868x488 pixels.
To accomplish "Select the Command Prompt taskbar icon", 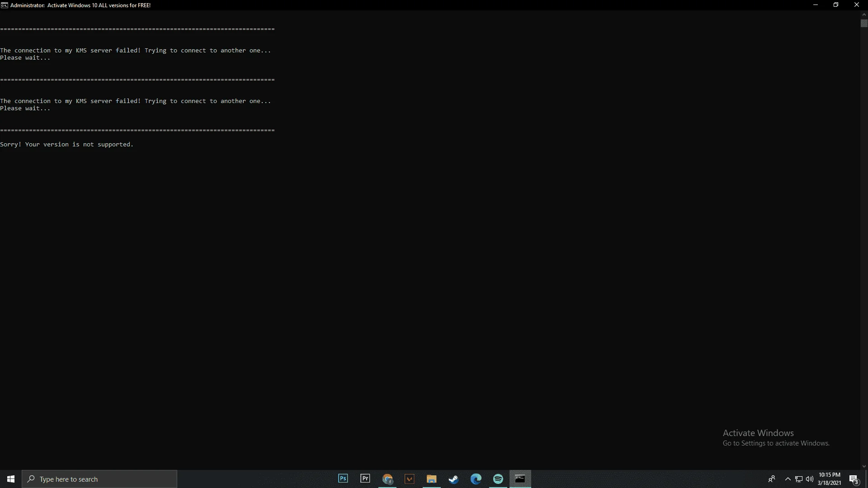I will tap(520, 479).
